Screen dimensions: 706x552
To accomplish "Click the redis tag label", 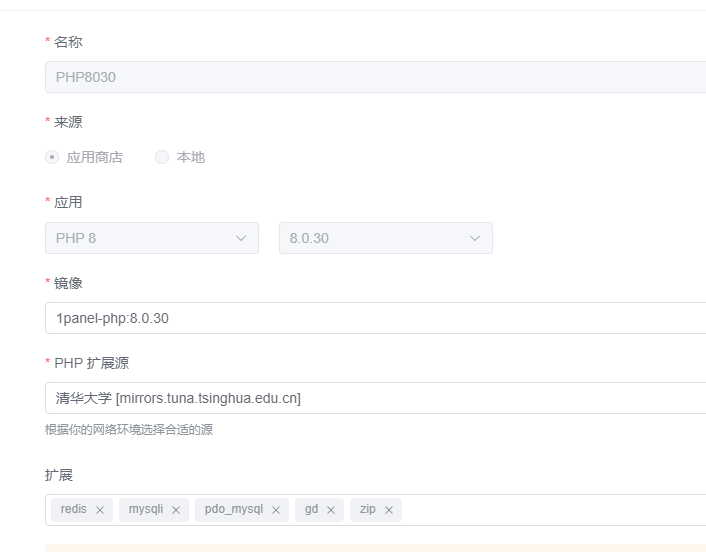I will [74, 509].
